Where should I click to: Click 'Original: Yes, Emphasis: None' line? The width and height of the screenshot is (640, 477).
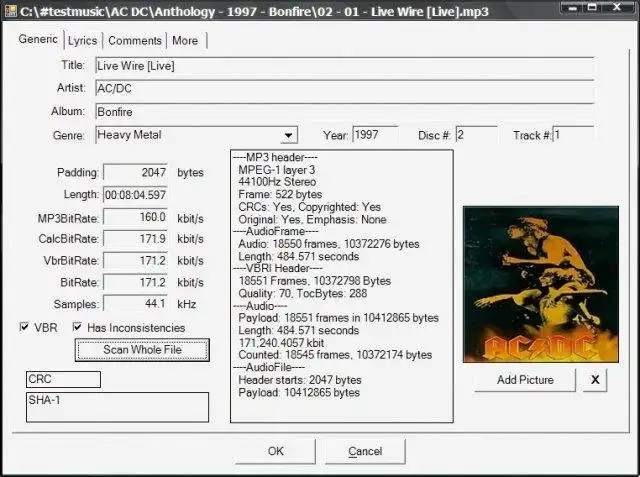tap(312, 220)
